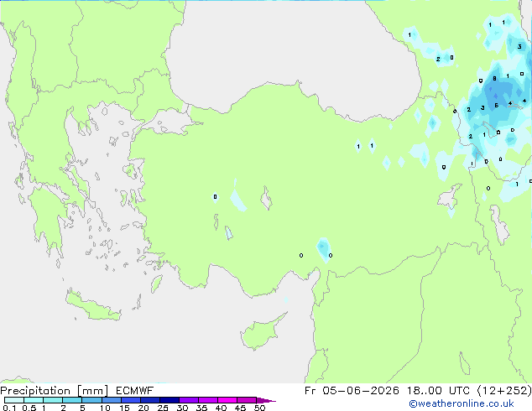Click the '15' legend scale label
The image size is (532, 411).
coord(124,408)
